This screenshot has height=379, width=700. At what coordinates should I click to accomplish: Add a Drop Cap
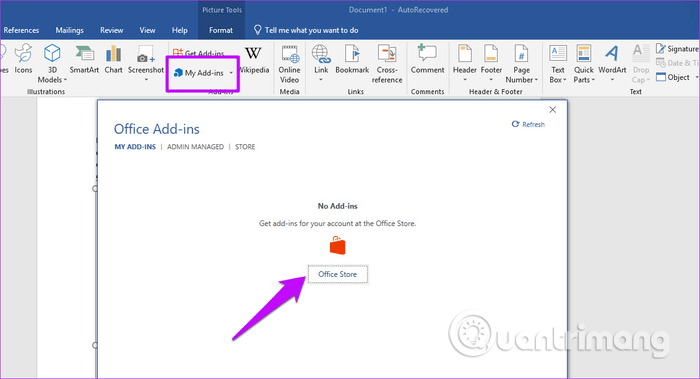click(641, 64)
